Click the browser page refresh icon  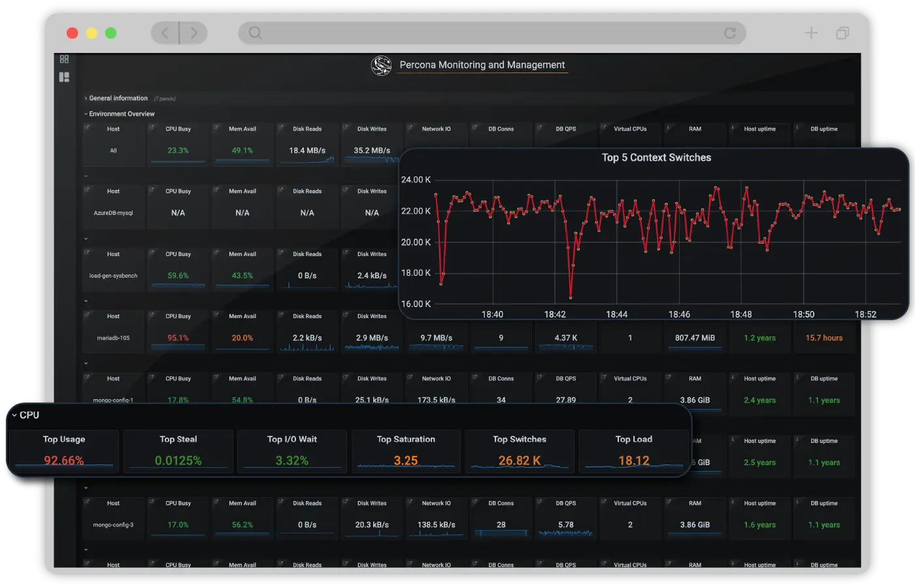730,33
